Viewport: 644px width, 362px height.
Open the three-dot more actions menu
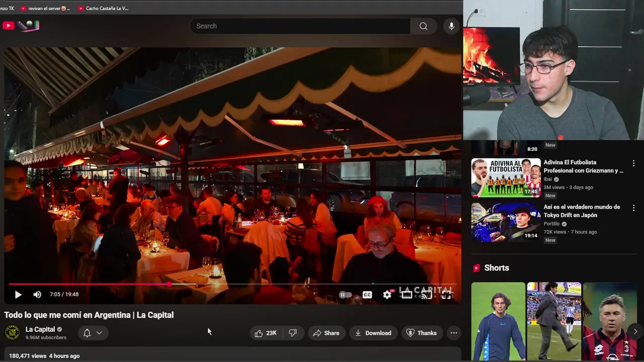pos(454,333)
